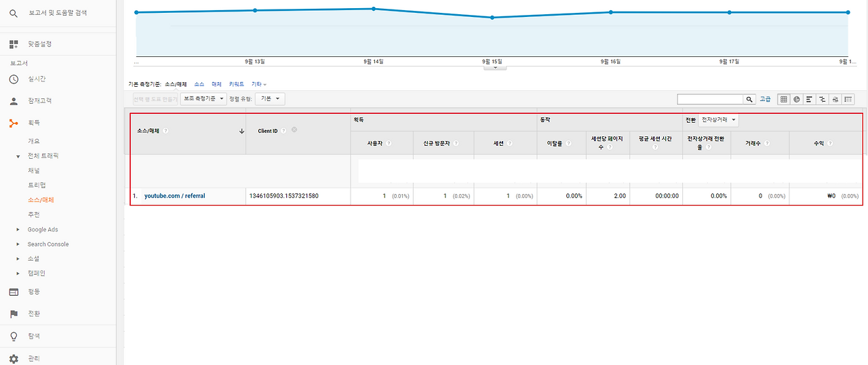Switch to term cloud view icon
Image resolution: width=868 pixels, height=365 pixels.
point(835,99)
